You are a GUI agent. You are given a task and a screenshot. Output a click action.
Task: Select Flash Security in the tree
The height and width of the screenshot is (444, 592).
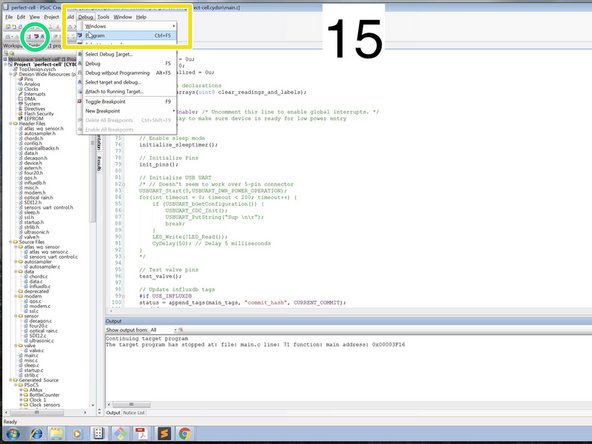click(39, 114)
